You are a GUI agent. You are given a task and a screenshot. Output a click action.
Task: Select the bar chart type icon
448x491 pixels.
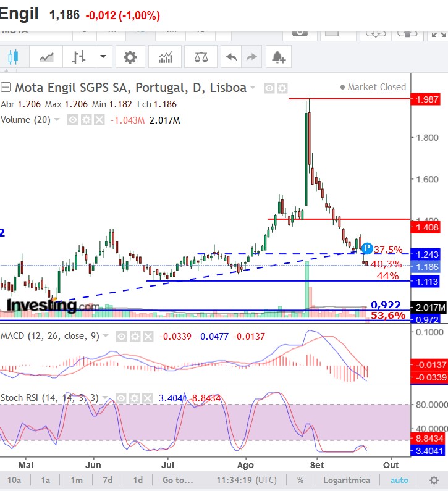pyautogui.click(x=78, y=57)
